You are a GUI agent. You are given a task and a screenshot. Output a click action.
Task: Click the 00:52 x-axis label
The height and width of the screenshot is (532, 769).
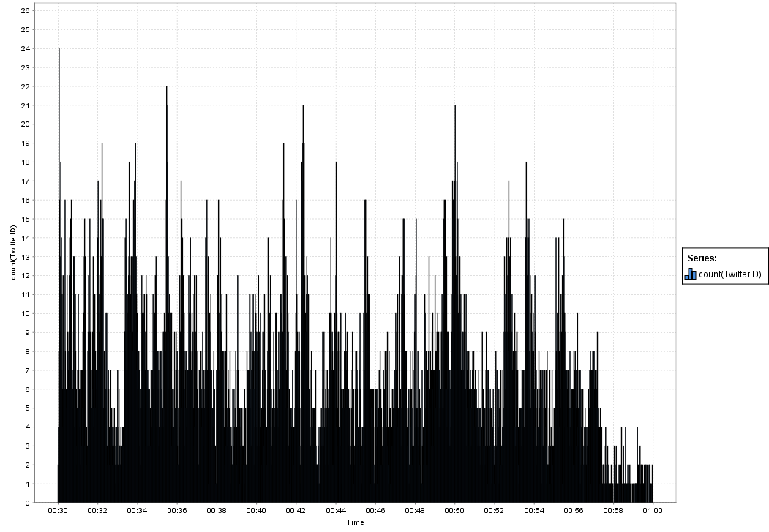(494, 511)
